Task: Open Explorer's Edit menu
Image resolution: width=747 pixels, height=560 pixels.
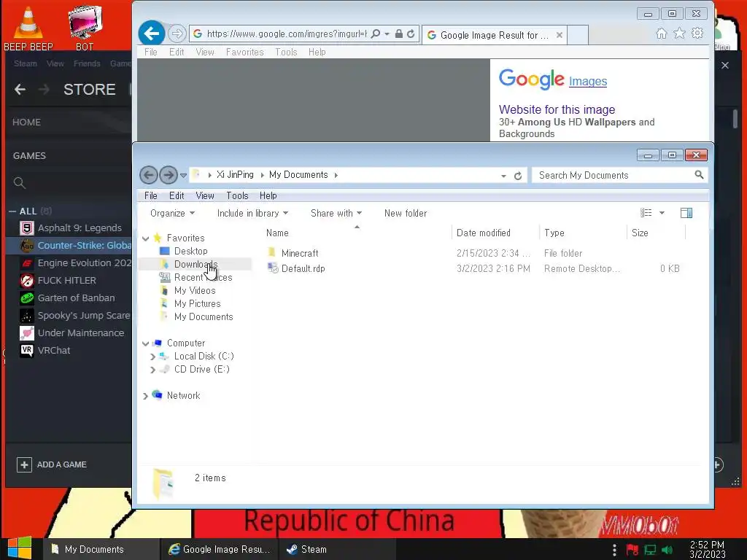Action: (177, 195)
